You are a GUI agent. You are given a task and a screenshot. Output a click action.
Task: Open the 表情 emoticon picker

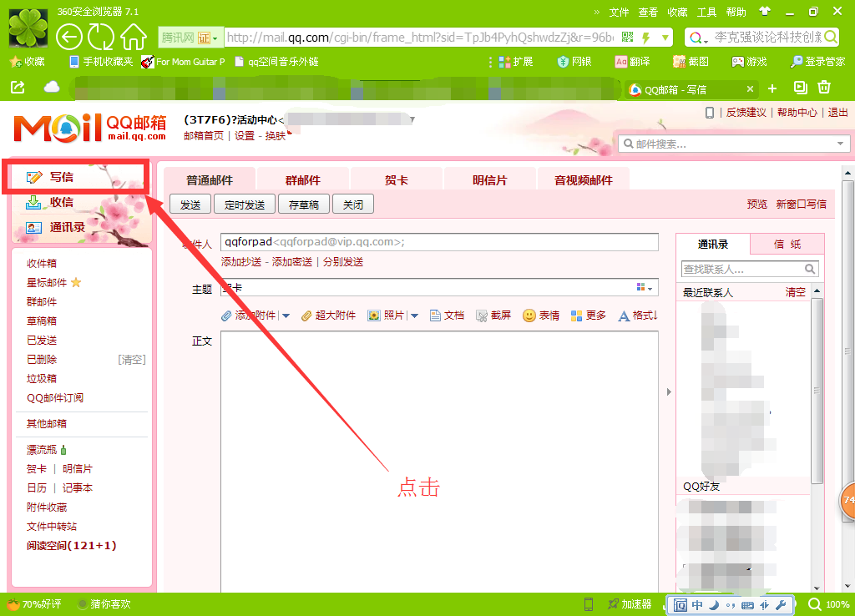(x=541, y=315)
